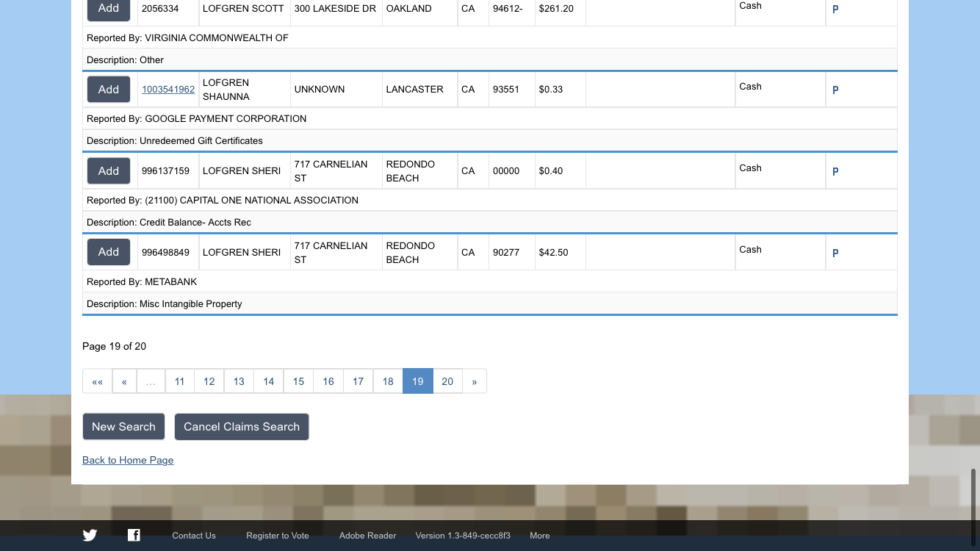Screen dimensions: 980x551
Task: Select Reported By METABANK text
Action: [x=142, y=281]
